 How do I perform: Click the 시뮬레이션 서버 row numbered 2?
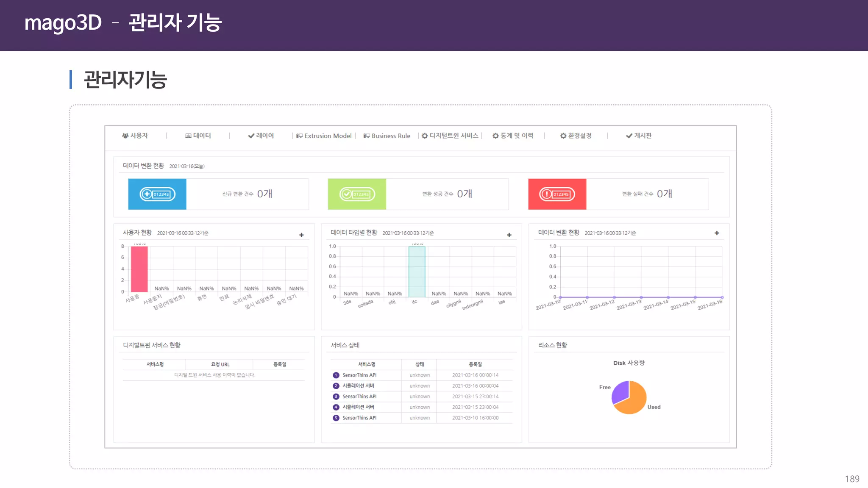(x=358, y=386)
